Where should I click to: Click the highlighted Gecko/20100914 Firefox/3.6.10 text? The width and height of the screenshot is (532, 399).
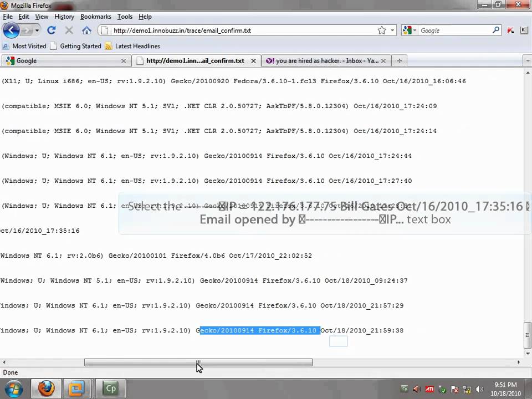[260, 330]
